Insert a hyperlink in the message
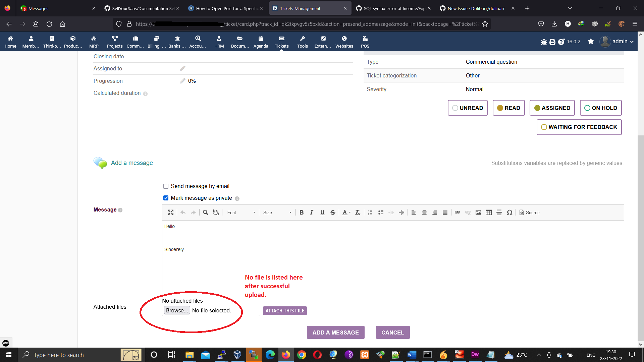Image resolution: width=644 pixels, height=362 pixels. tap(457, 212)
